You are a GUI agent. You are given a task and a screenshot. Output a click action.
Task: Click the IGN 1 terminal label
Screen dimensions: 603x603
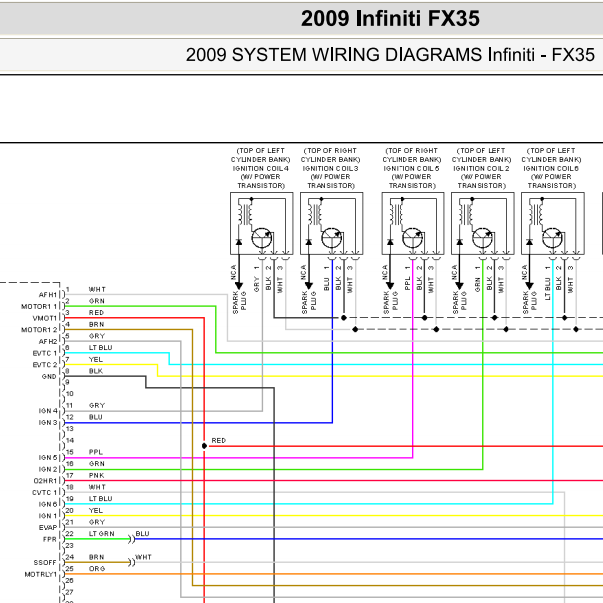(48, 516)
